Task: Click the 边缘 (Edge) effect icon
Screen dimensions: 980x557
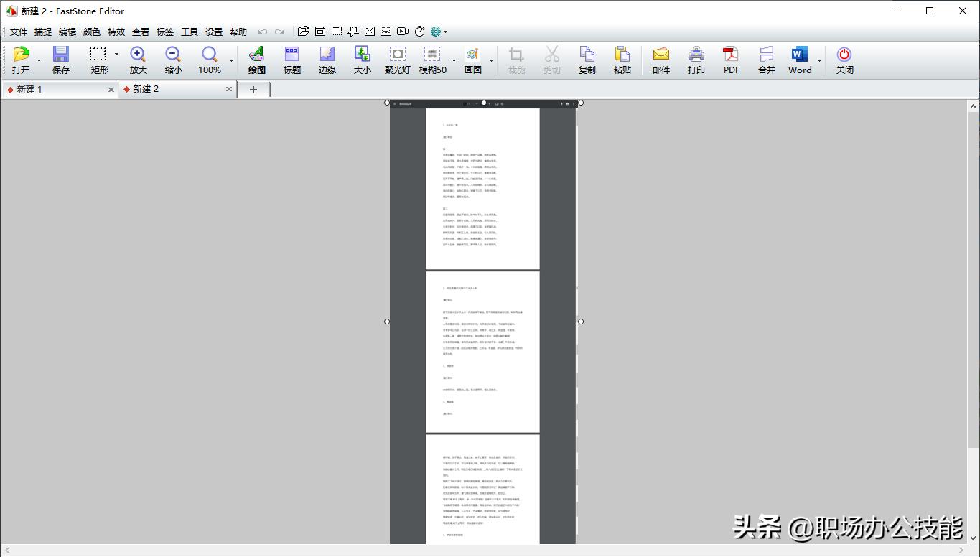Action: 327,60
